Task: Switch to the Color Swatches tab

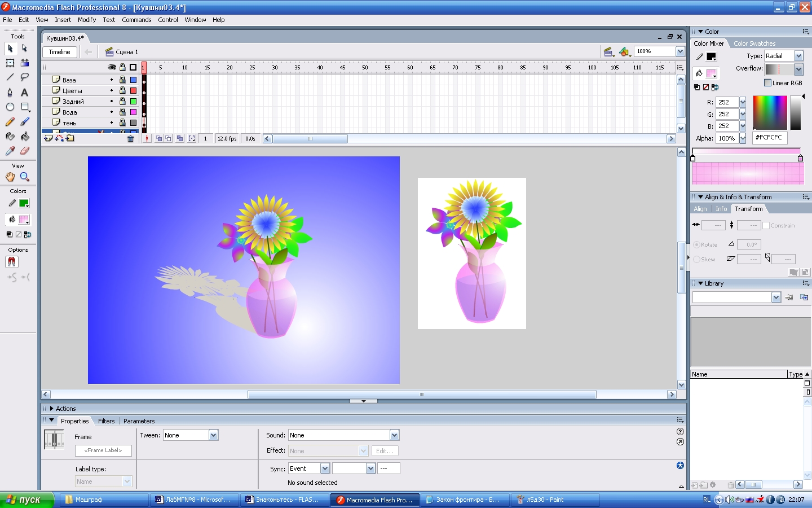Action: pyautogui.click(x=754, y=43)
